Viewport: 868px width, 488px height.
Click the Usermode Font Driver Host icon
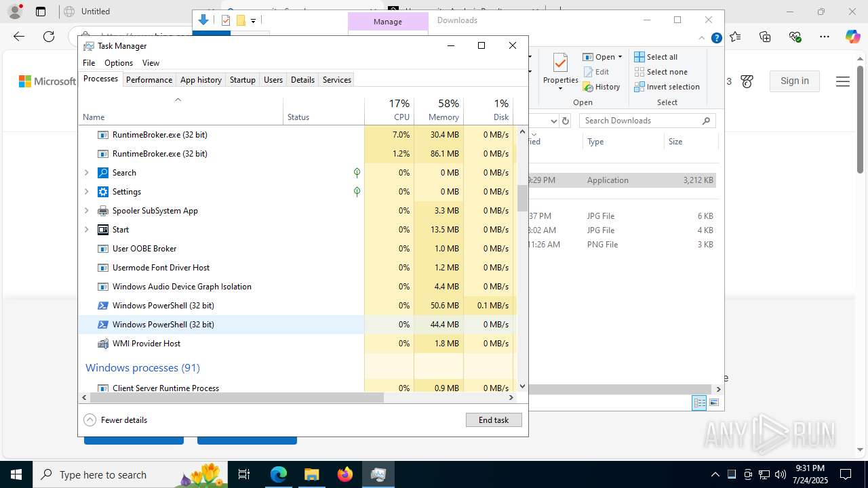point(103,268)
